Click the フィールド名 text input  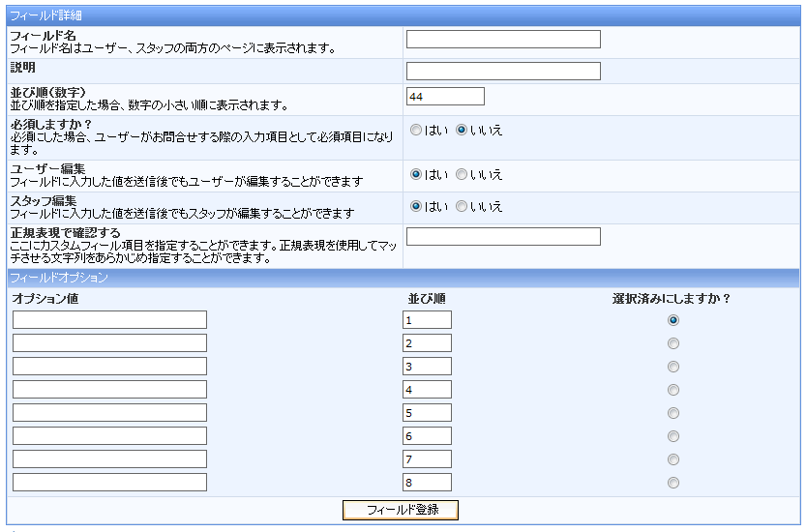click(503, 39)
